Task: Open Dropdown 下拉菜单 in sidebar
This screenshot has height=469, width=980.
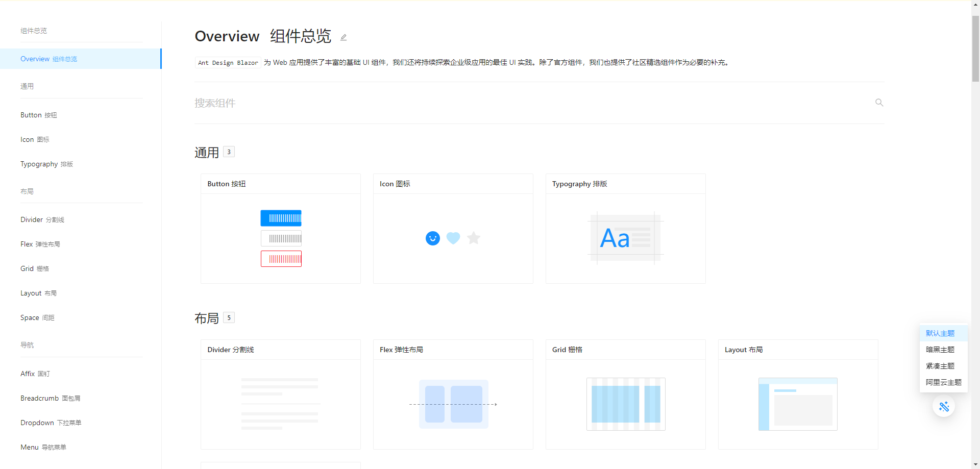Action: 51,423
